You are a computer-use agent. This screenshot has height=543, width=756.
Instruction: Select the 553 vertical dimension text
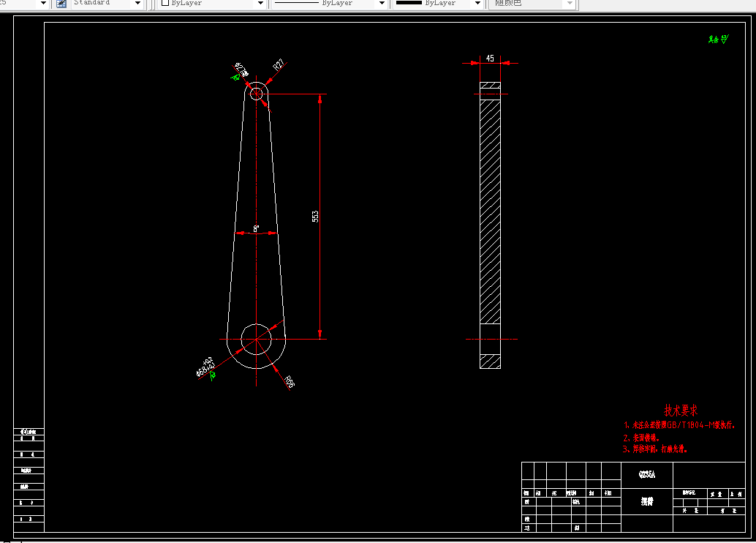(x=315, y=216)
